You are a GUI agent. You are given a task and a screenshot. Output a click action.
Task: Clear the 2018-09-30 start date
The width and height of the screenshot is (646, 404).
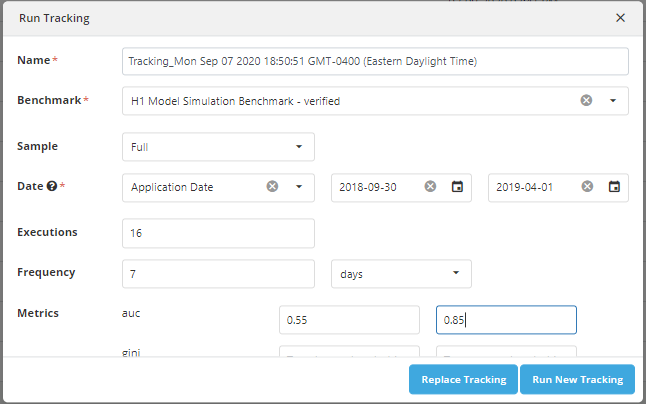coord(430,187)
